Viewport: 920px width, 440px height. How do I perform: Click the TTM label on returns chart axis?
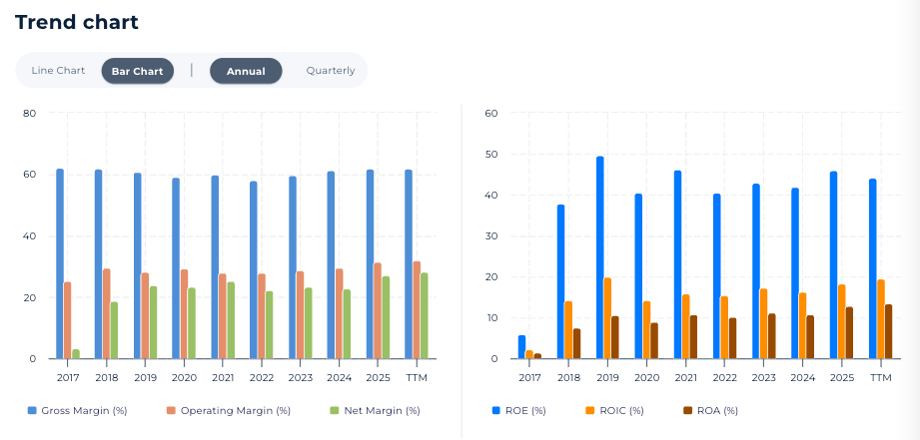pyautogui.click(x=880, y=378)
